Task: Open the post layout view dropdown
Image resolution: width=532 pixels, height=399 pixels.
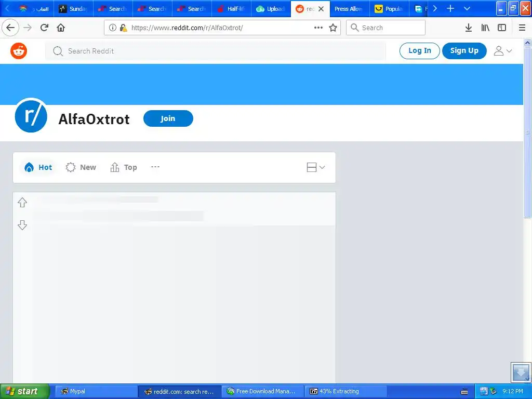Action: point(316,167)
